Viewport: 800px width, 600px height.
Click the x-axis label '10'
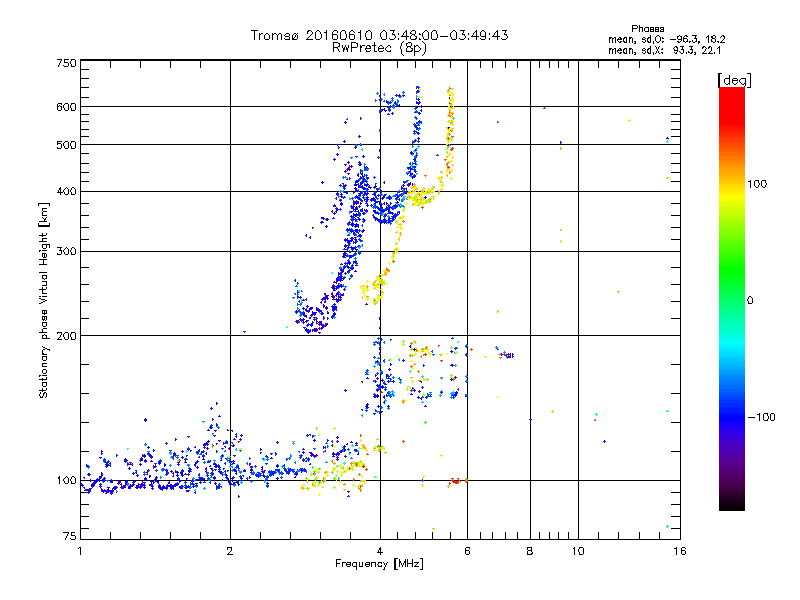[578, 551]
